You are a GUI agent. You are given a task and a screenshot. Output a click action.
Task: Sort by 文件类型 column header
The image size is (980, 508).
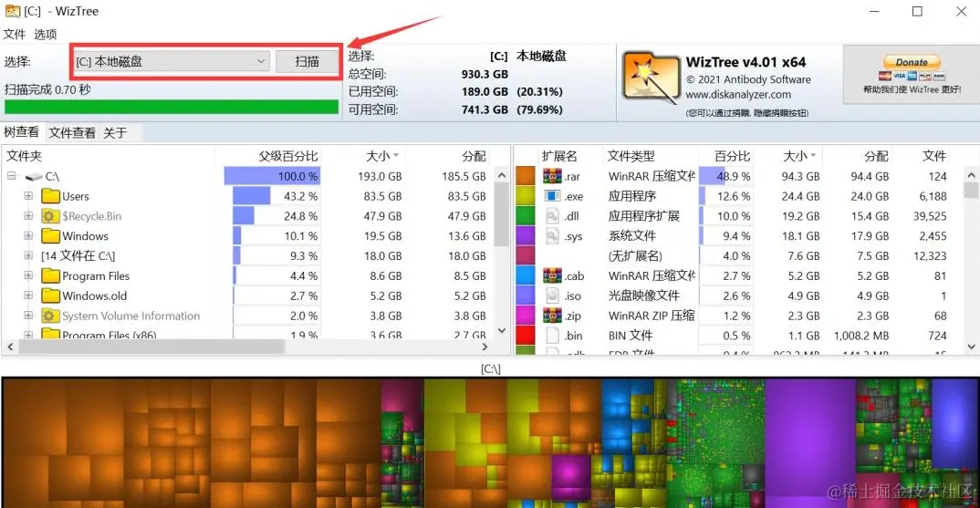click(631, 156)
